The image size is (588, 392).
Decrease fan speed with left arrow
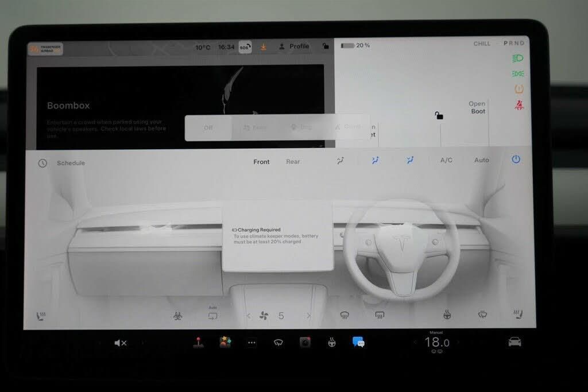[249, 316]
